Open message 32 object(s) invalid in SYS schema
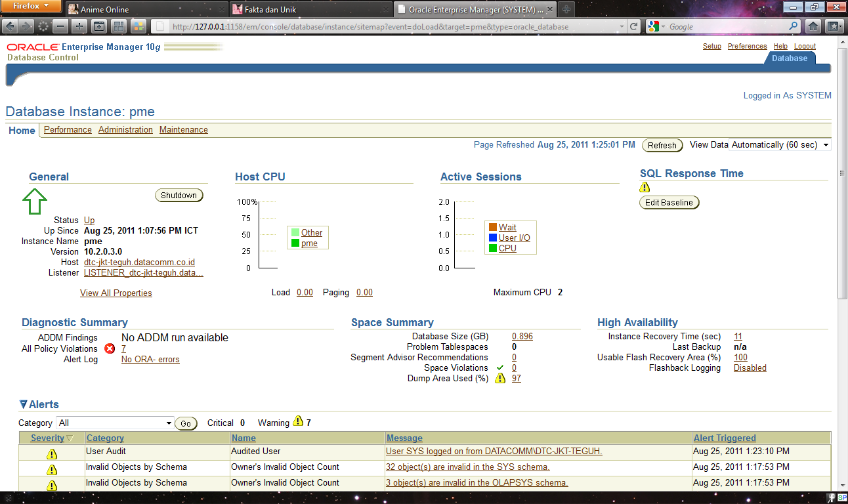The height and width of the screenshot is (504, 848). pyautogui.click(x=468, y=467)
